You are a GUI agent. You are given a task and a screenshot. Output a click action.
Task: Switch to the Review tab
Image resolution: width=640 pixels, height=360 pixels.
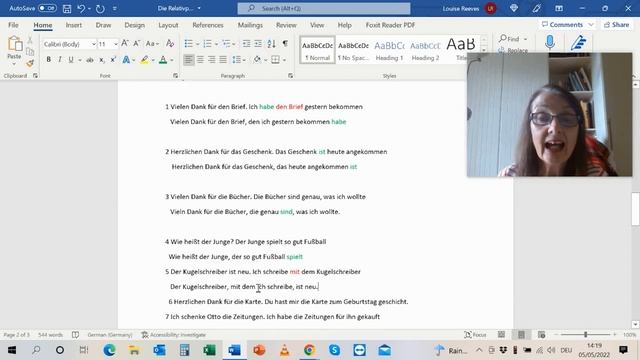[286, 25]
